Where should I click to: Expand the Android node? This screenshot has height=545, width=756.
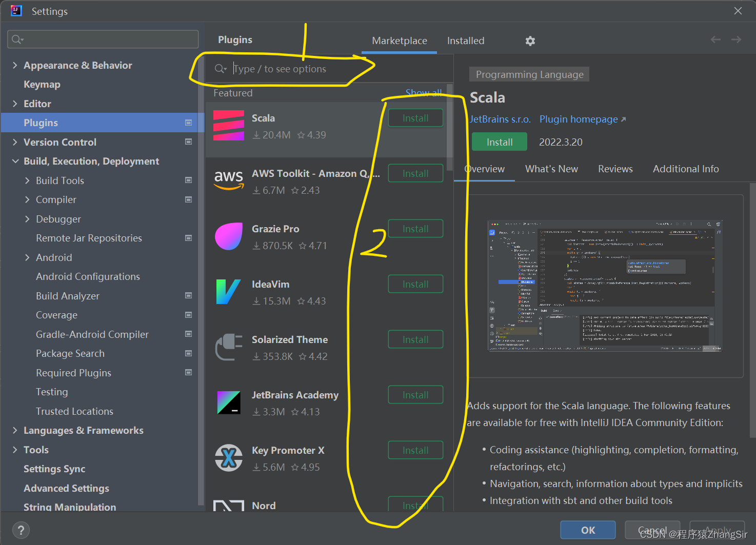(27, 257)
